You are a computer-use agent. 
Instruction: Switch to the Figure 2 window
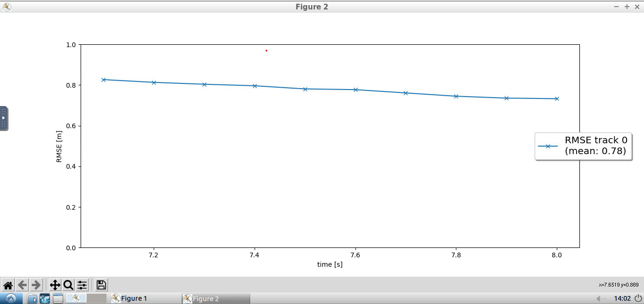point(207,298)
